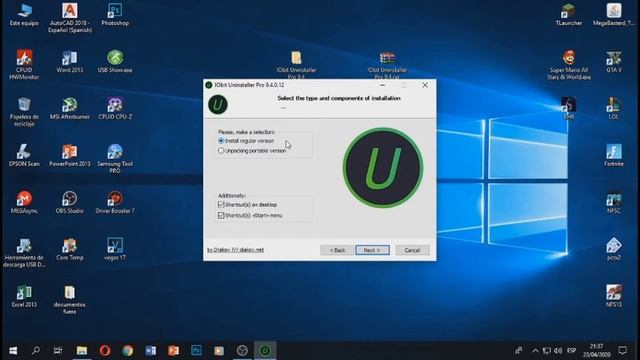640x360 pixels.
Task: Go back with the Back button
Action: tap(337, 250)
